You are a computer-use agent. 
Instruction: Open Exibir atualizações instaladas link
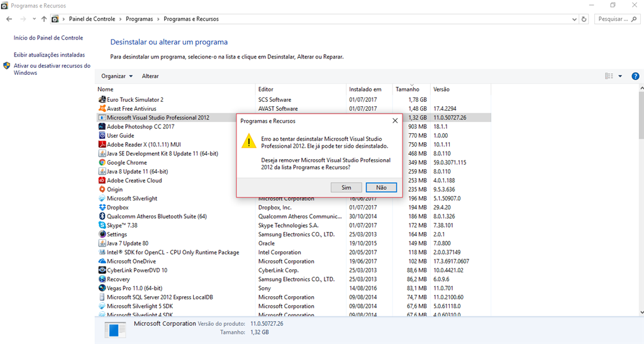[49, 55]
